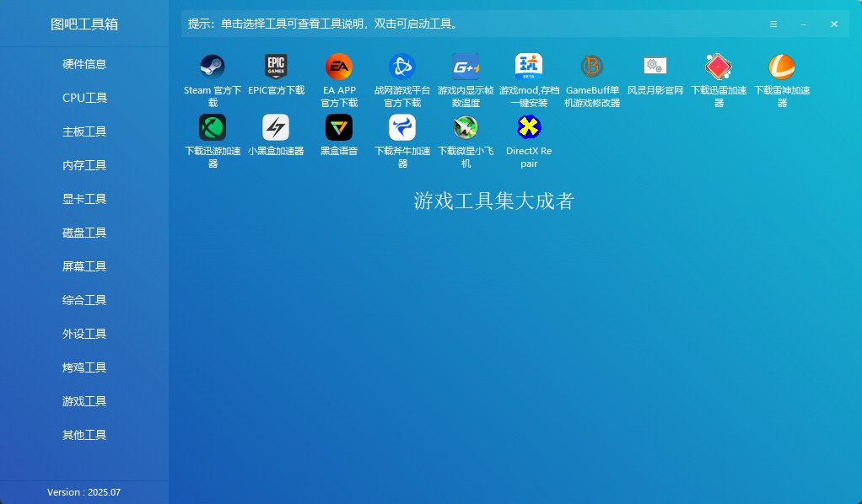Go to the 磁盘工具 category
This screenshot has width=862, height=504.
(x=84, y=233)
